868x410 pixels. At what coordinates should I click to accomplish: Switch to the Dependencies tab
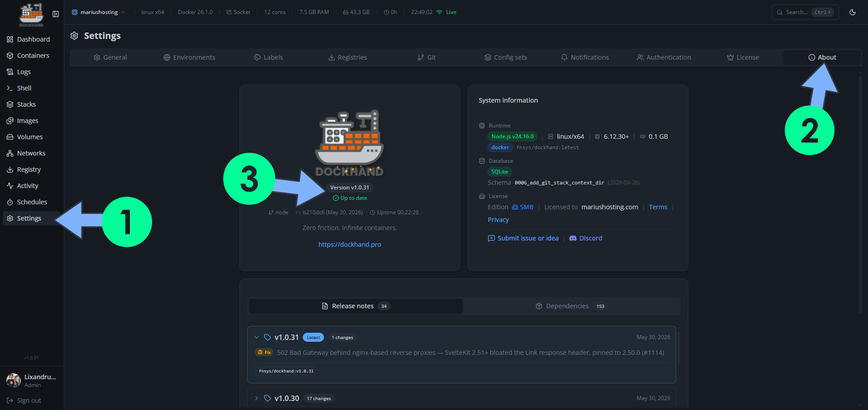571,306
